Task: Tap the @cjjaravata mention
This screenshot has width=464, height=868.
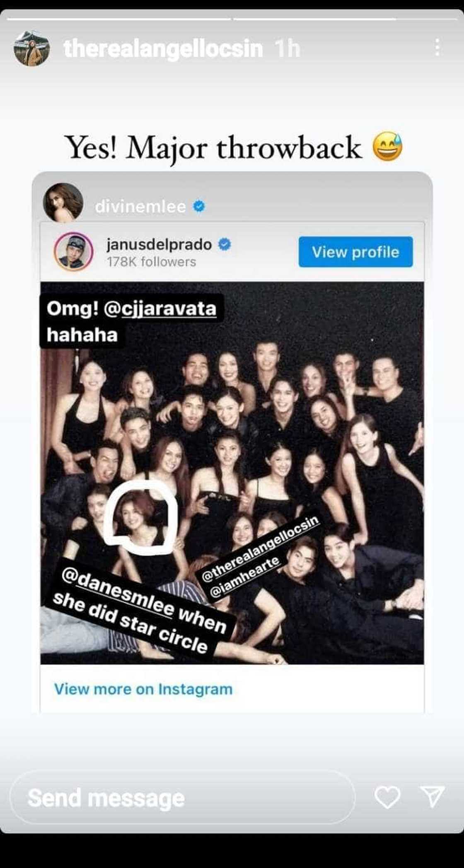Action: pyautogui.click(x=159, y=309)
